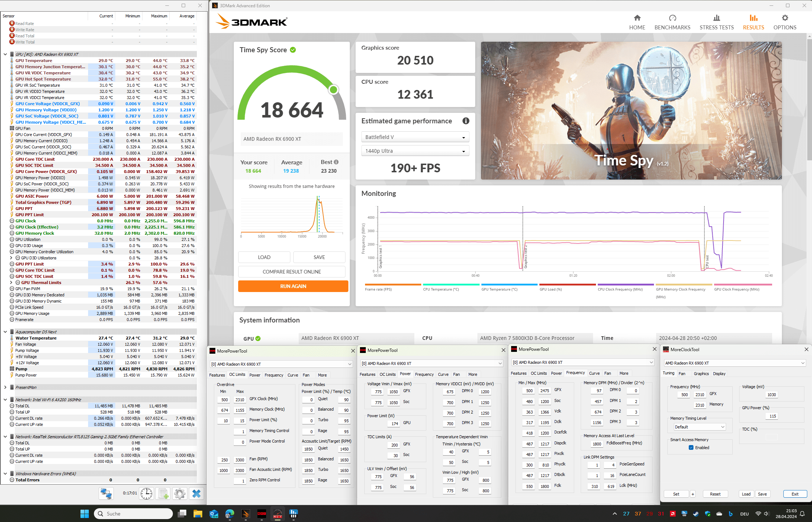This screenshot has height=522, width=812.
Task: Click HWiNFO clock reset timer icon
Action: pos(146,493)
